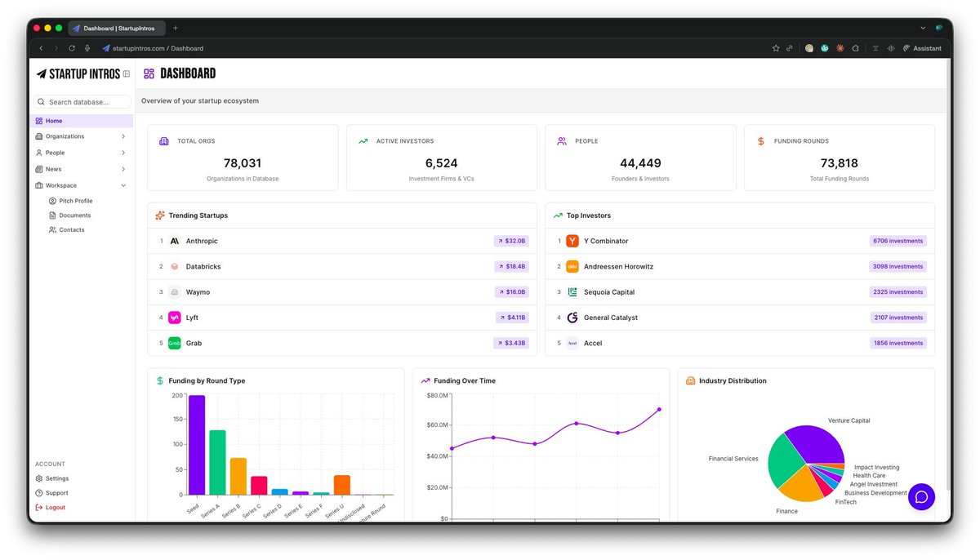Collapse the Workspace sidebar section
The width and height of the screenshot is (980, 560).
point(123,185)
